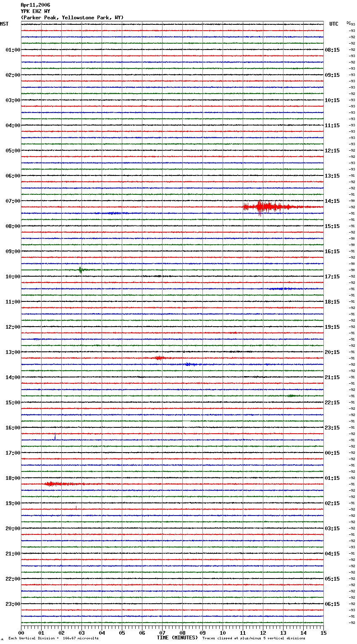Select the "12:00" MST hour label

pos(13,327)
